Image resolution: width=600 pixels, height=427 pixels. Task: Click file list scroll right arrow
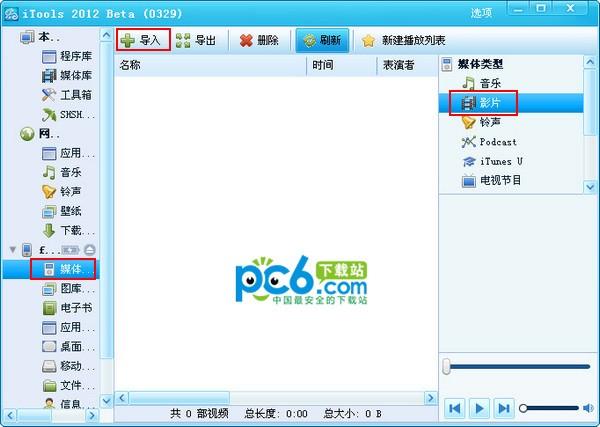pyautogui.click(x=430, y=398)
